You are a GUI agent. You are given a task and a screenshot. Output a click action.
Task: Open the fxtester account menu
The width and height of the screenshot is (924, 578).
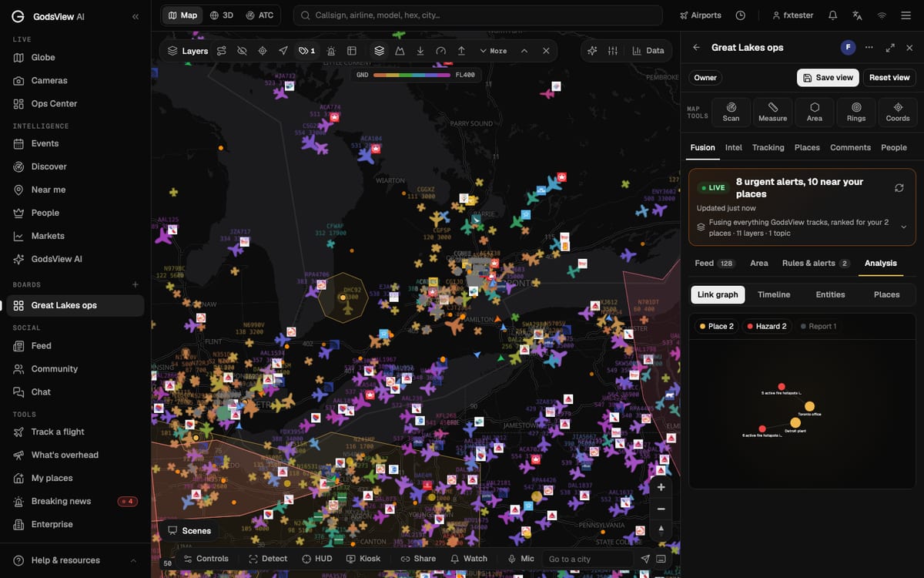[x=792, y=15]
